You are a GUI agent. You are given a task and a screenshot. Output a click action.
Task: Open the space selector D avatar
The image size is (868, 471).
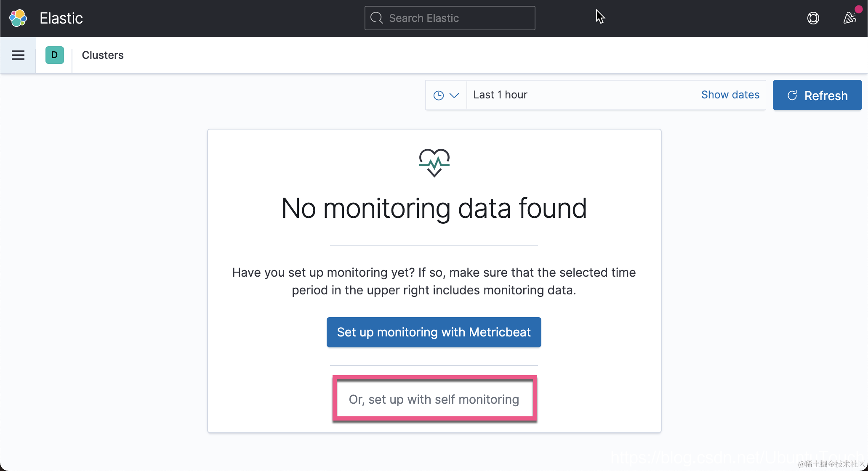[x=55, y=55]
